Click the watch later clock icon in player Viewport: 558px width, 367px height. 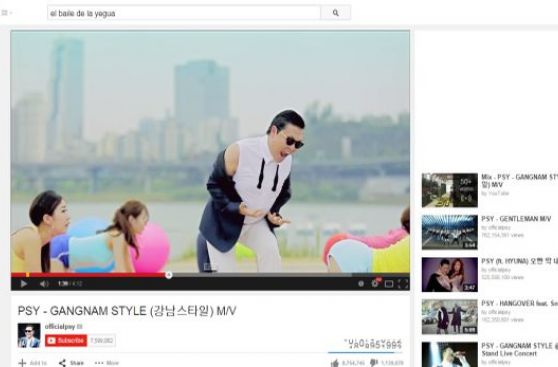click(361, 284)
